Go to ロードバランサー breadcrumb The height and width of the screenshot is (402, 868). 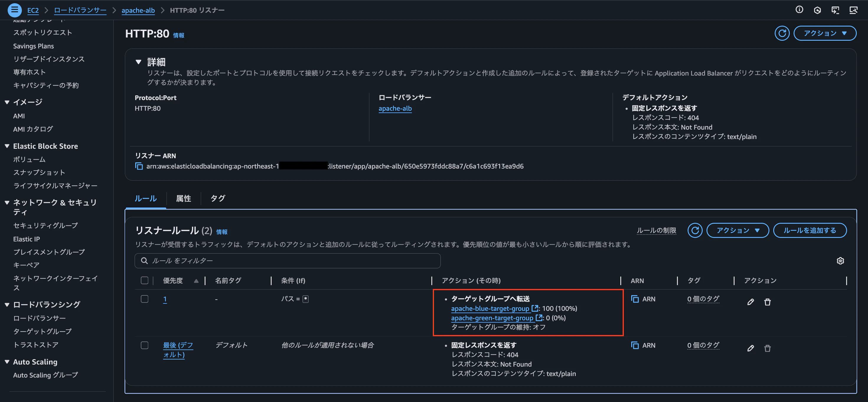coord(80,10)
